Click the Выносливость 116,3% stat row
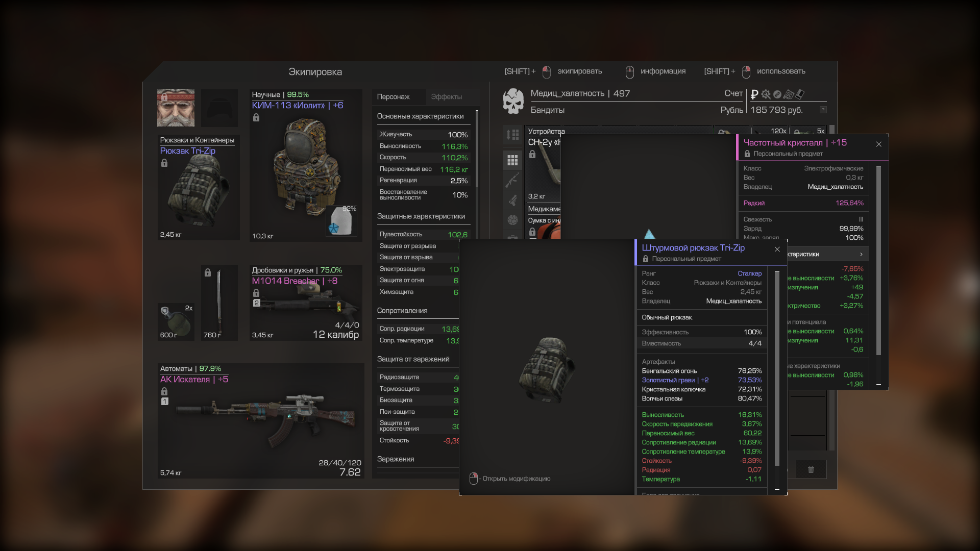980x551 pixels. (x=424, y=146)
